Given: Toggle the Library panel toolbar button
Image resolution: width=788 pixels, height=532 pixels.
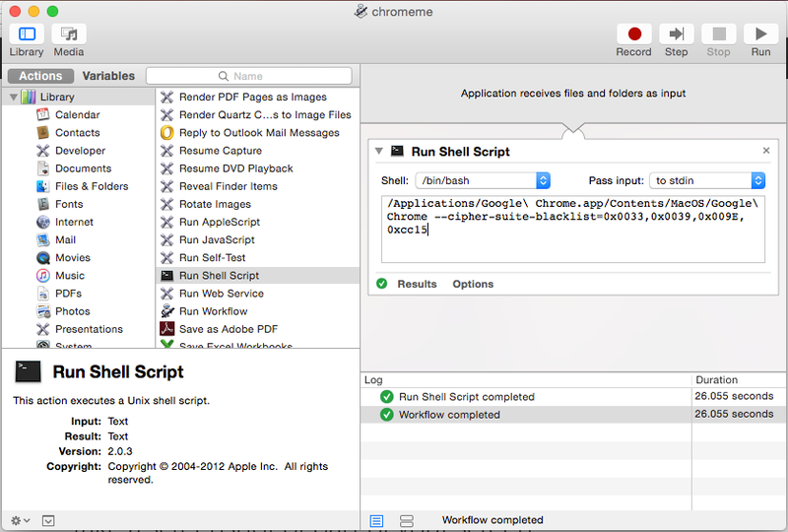Looking at the screenshot, I should (x=27, y=34).
